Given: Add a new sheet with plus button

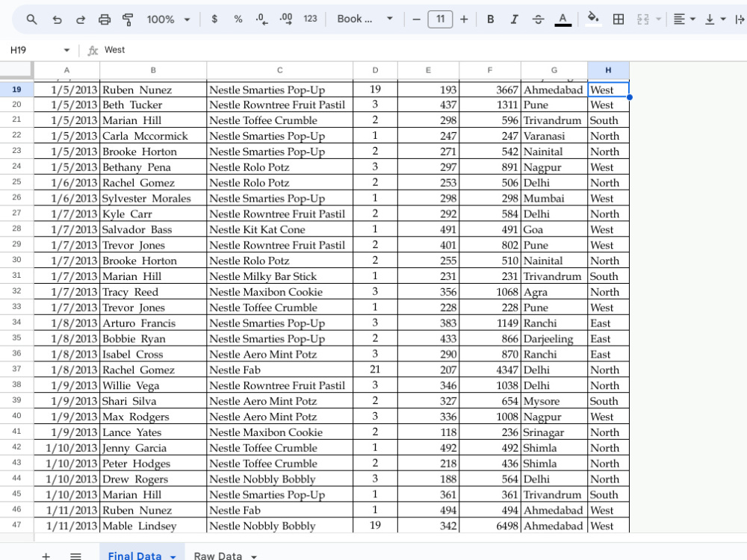Looking at the screenshot, I should tap(46, 556).
